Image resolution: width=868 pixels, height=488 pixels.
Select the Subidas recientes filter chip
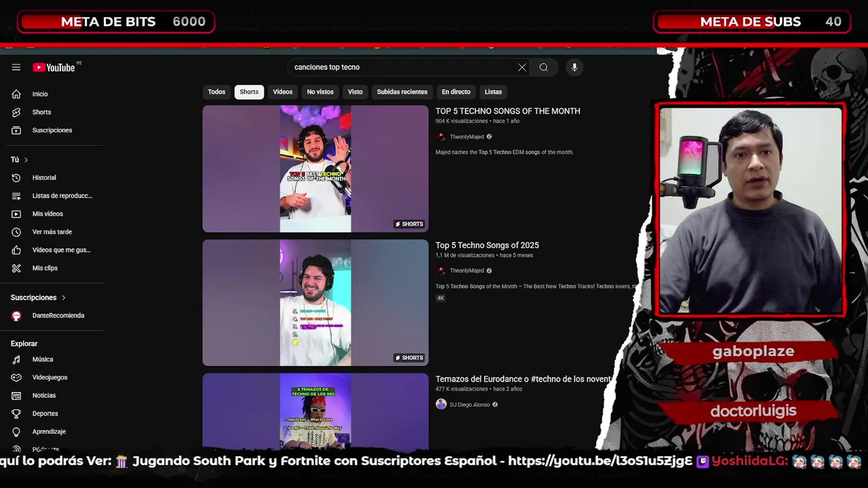click(402, 92)
